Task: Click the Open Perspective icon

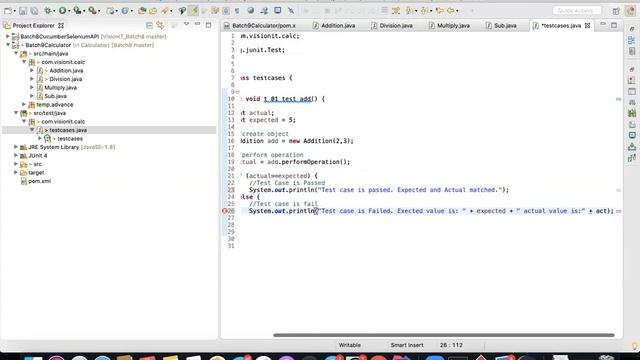Action: coord(616,11)
